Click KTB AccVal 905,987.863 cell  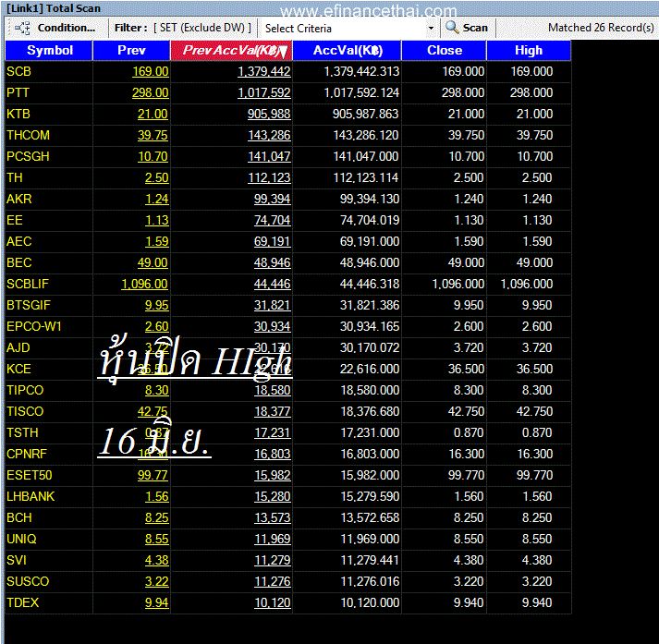tap(366, 114)
